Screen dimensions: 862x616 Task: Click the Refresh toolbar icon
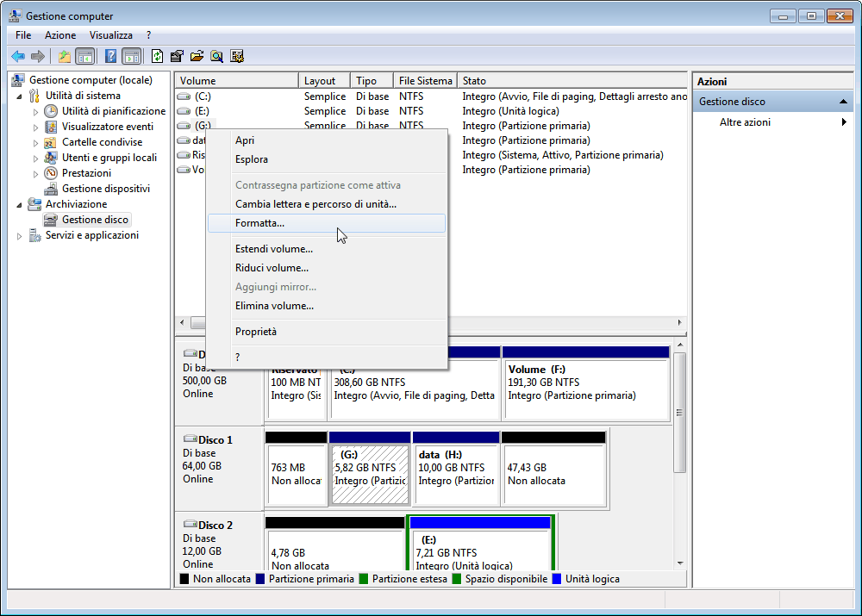click(157, 56)
